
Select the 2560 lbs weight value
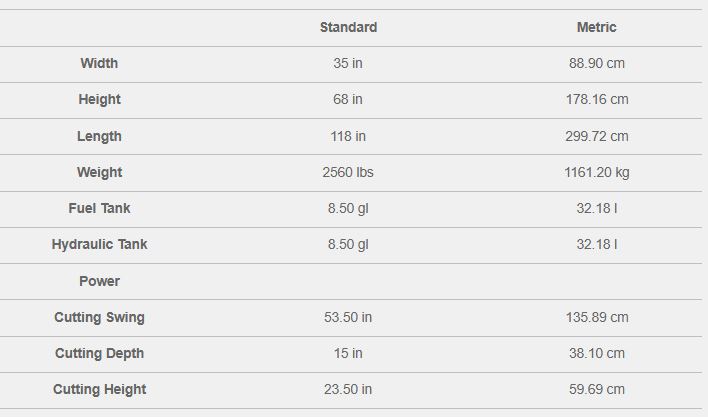(x=348, y=172)
